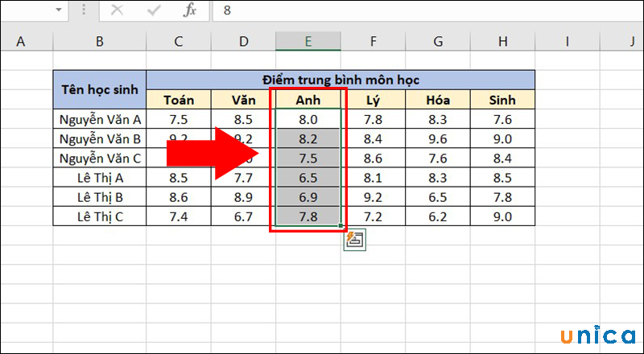Click the 'Nguyễn Văn C' name cell
This screenshot has height=354, width=644.
coord(100,158)
